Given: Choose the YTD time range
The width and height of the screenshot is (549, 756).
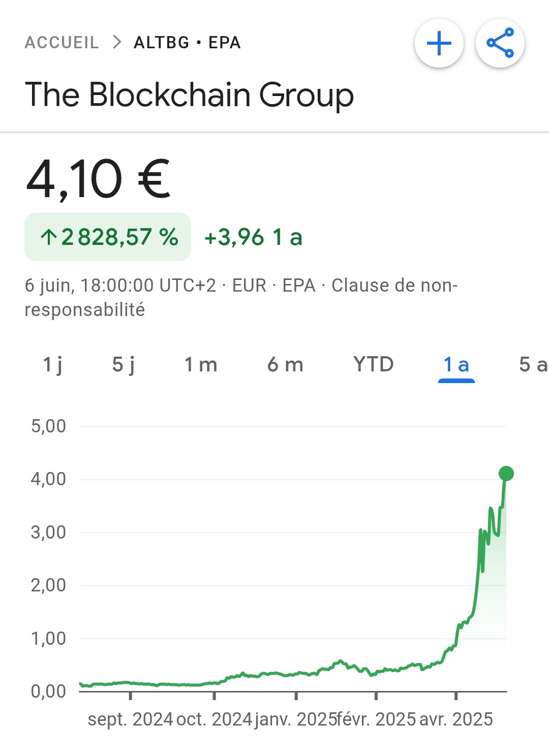Looking at the screenshot, I should [x=374, y=364].
